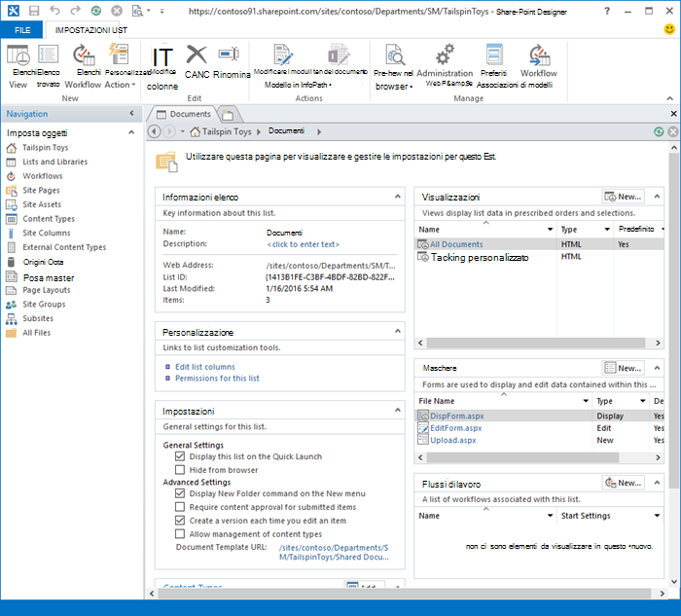
Task: Click New button in Flussi di lavoro
Action: [624, 483]
